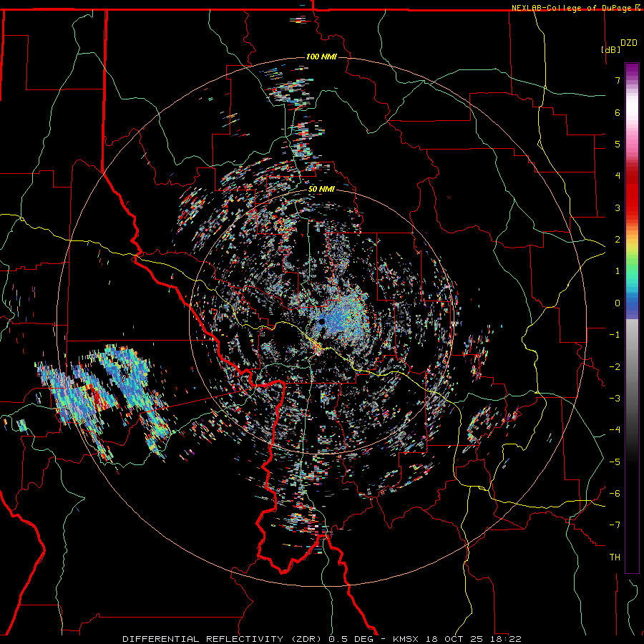Click the 6 value on the scale
The height and width of the screenshot is (644, 644).
point(618,112)
